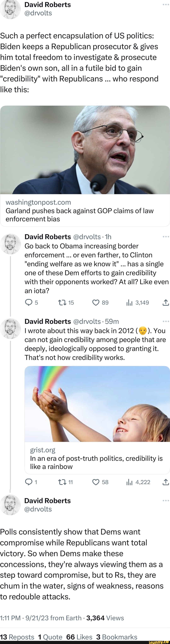Open the rainbow hands photo
The height and width of the screenshot is (644, 170).
click(x=97, y=404)
